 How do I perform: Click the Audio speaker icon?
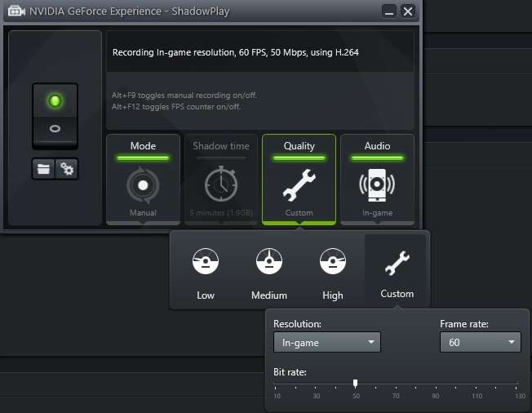(377, 185)
